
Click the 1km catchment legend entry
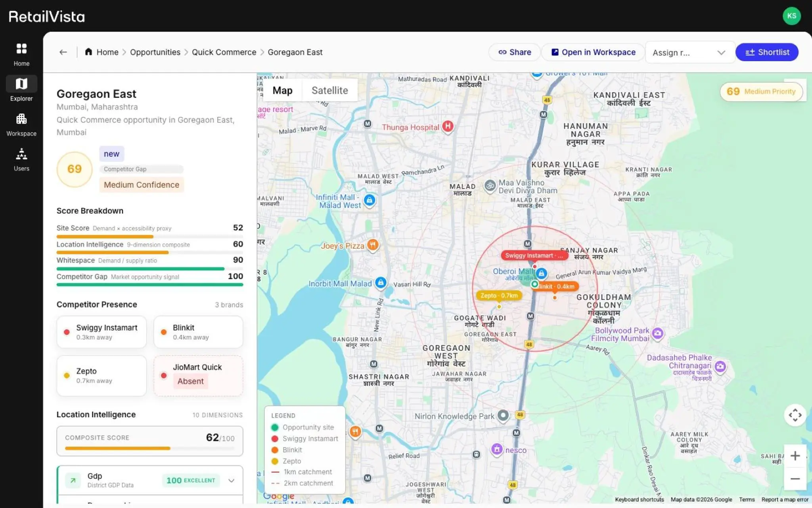click(x=302, y=472)
